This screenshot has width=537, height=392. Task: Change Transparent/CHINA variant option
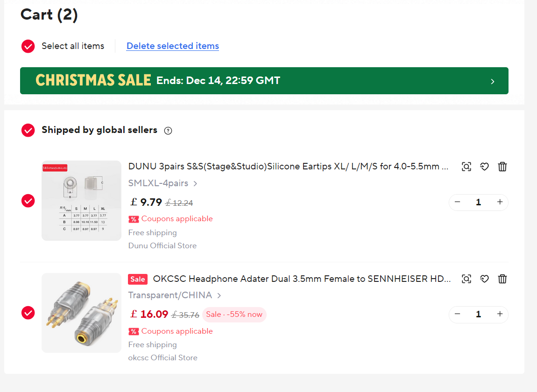[174, 295]
